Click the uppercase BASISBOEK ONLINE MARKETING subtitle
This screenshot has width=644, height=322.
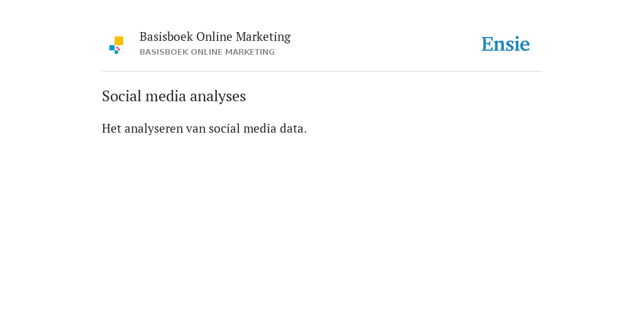click(207, 52)
